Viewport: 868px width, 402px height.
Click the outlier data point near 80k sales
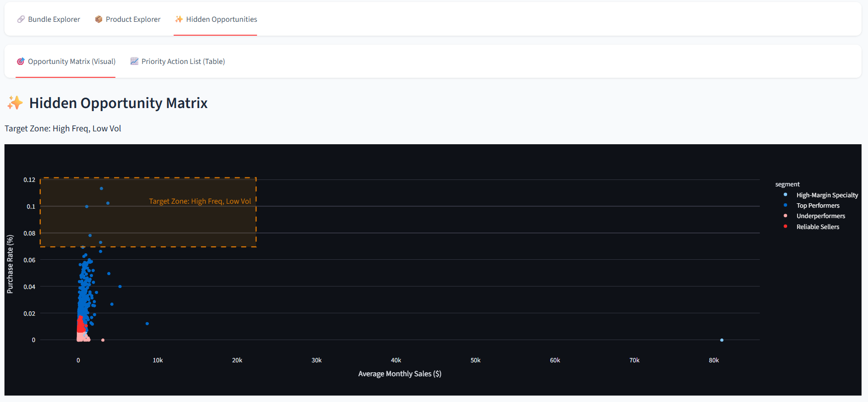coord(722,340)
